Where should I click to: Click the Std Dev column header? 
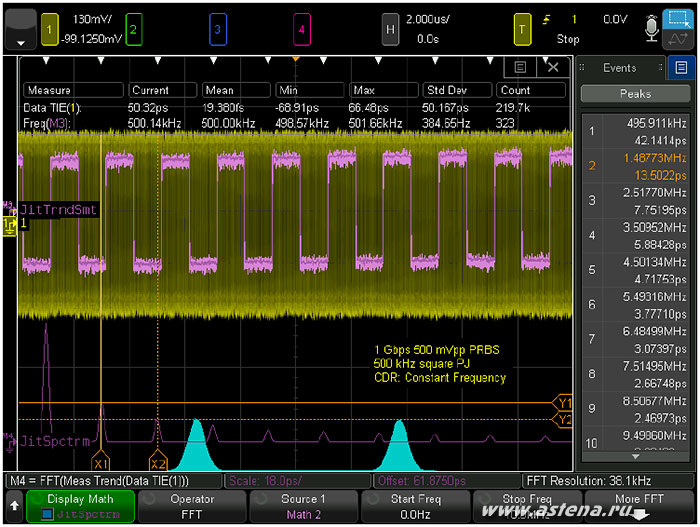click(457, 90)
